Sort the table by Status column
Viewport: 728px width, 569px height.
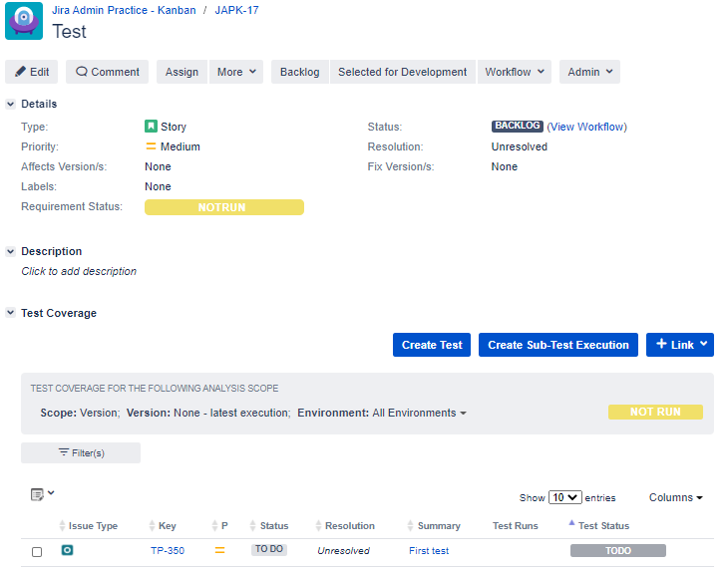[x=269, y=526]
